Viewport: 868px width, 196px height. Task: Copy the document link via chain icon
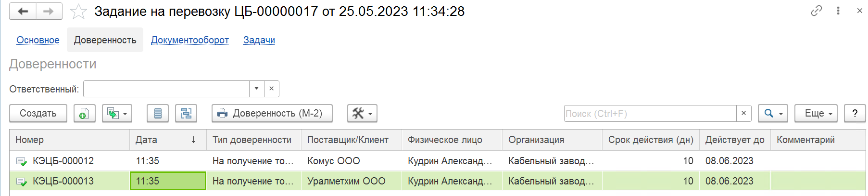[817, 11]
